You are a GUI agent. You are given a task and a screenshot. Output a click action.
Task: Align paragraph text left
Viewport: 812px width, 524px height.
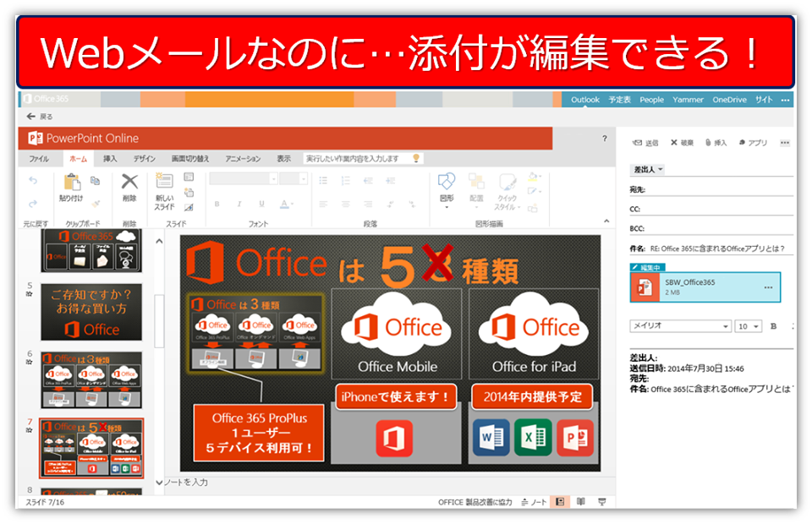tap(323, 204)
